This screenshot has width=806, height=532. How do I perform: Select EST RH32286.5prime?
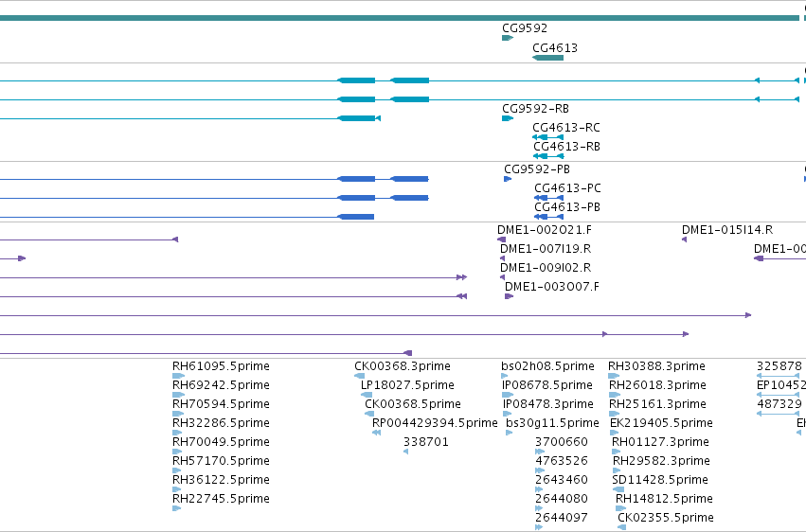221,424
